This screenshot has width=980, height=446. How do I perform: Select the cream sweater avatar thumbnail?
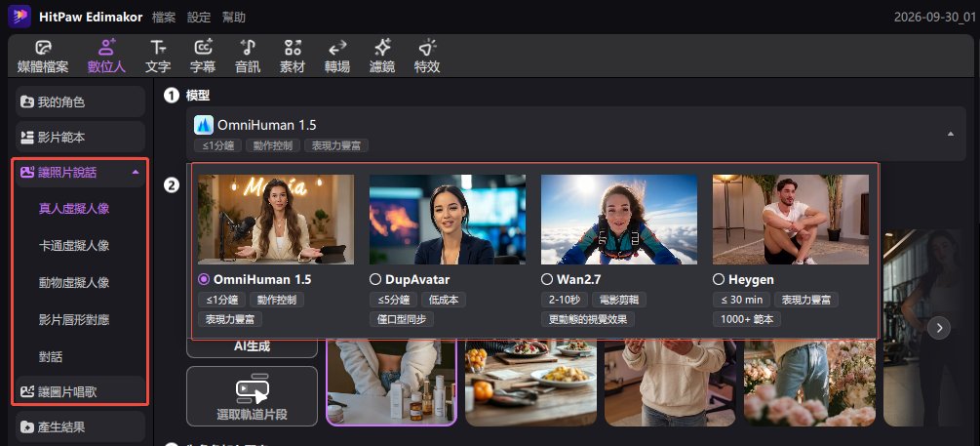click(x=670, y=383)
